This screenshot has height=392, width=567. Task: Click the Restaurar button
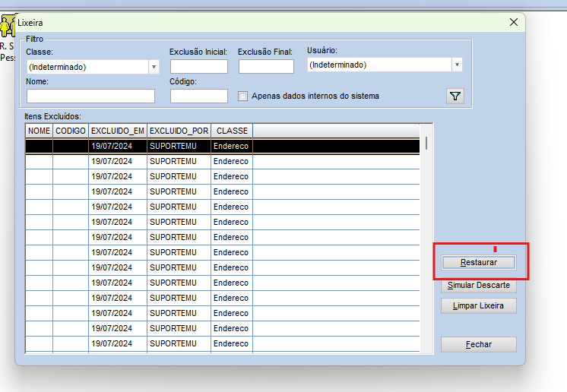coord(479,262)
